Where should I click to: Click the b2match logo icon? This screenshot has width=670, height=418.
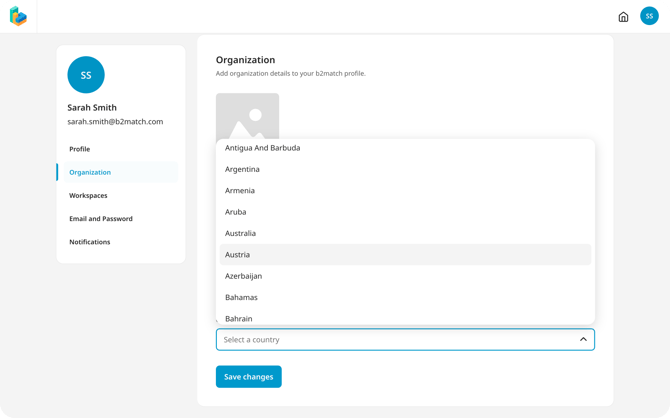point(18,16)
